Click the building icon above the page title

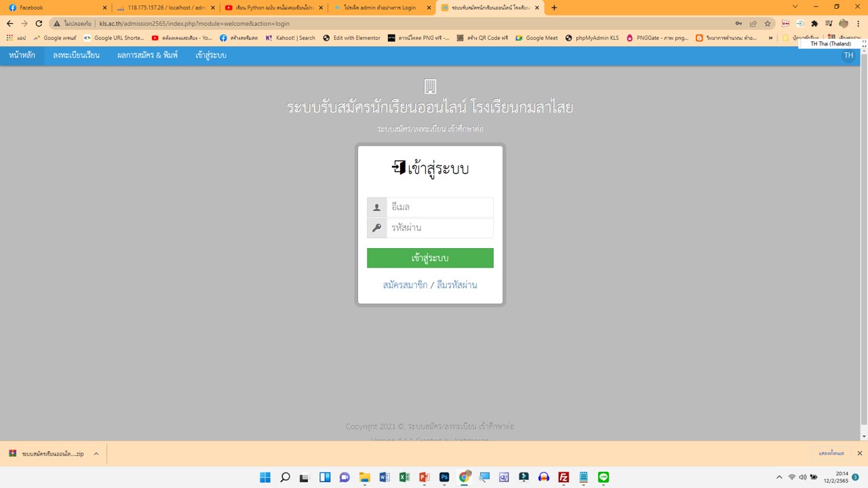pos(430,86)
